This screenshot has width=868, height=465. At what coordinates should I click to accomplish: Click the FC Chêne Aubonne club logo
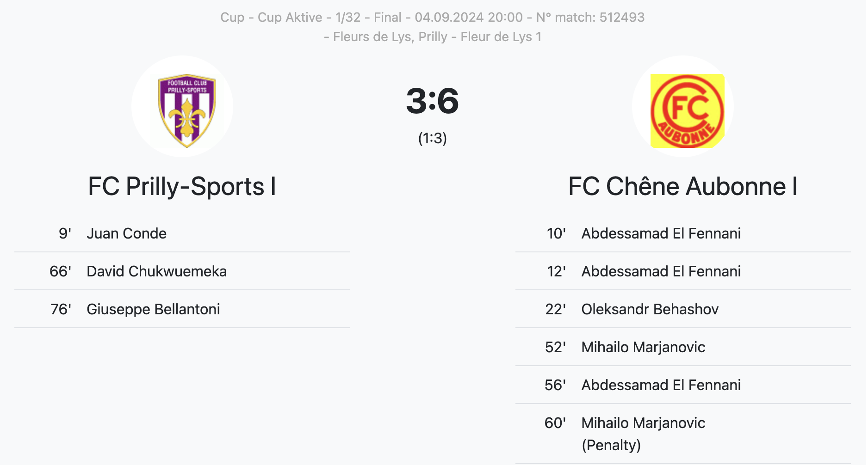687,110
